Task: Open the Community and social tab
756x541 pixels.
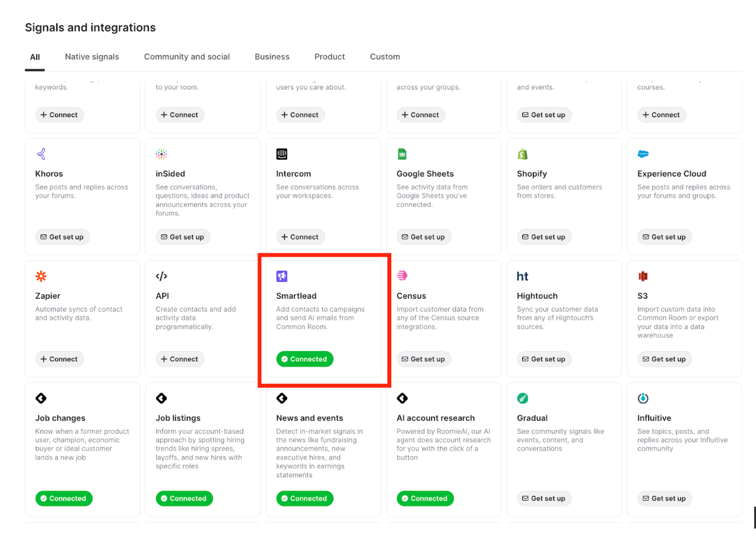Action: [x=187, y=57]
